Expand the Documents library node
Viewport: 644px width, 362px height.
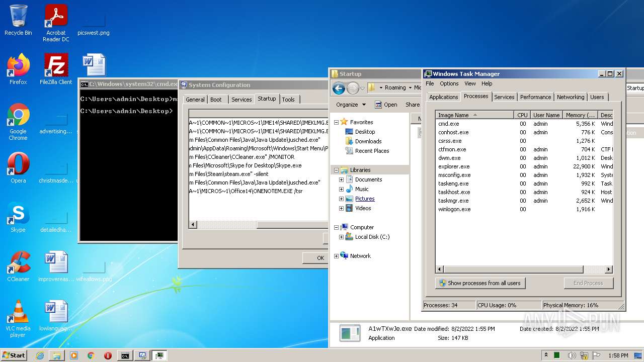pyautogui.click(x=341, y=180)
